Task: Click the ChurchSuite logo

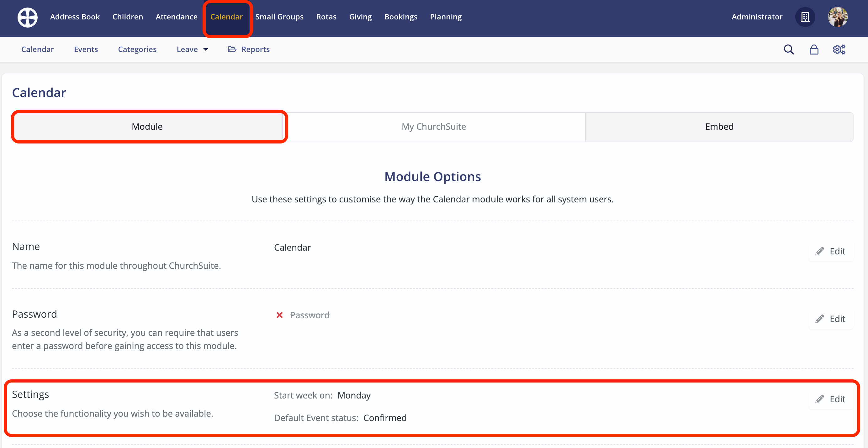Action: point(27,17)
